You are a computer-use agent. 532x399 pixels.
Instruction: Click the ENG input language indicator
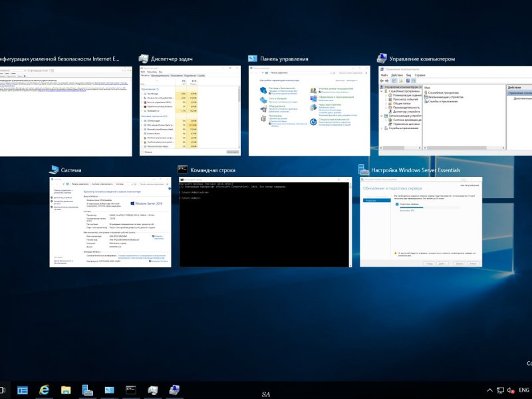point(524,390)
